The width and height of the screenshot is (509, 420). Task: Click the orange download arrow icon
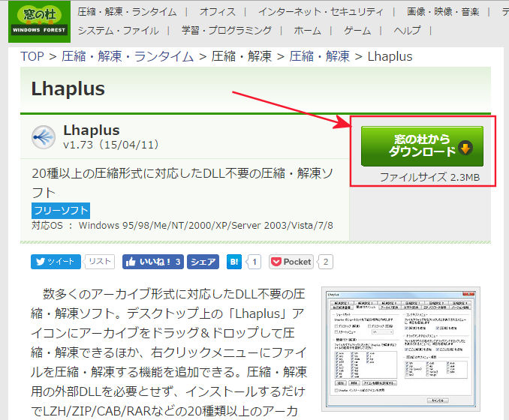tap(465, 148)
